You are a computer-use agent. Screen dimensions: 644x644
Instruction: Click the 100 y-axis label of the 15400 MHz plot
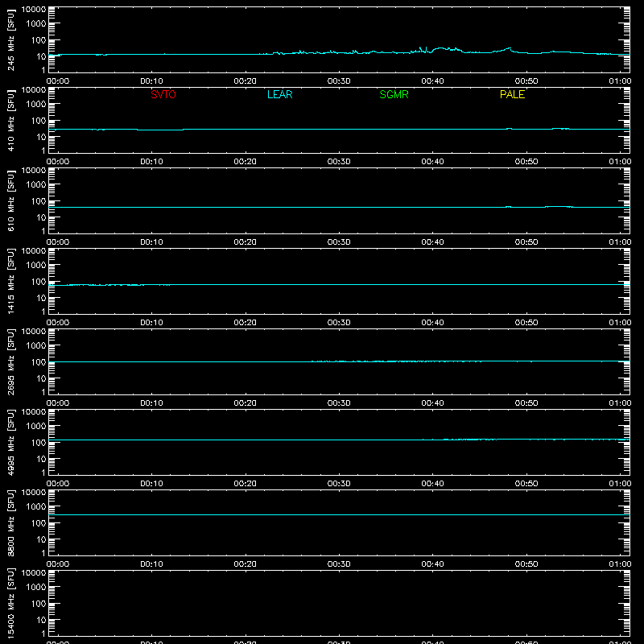click(x=39, y=604)
